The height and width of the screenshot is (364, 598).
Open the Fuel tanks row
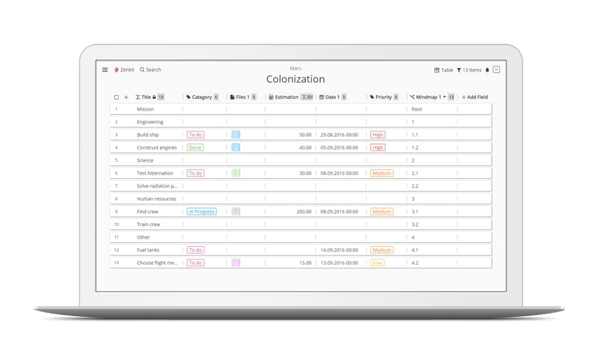pos(300,250)
